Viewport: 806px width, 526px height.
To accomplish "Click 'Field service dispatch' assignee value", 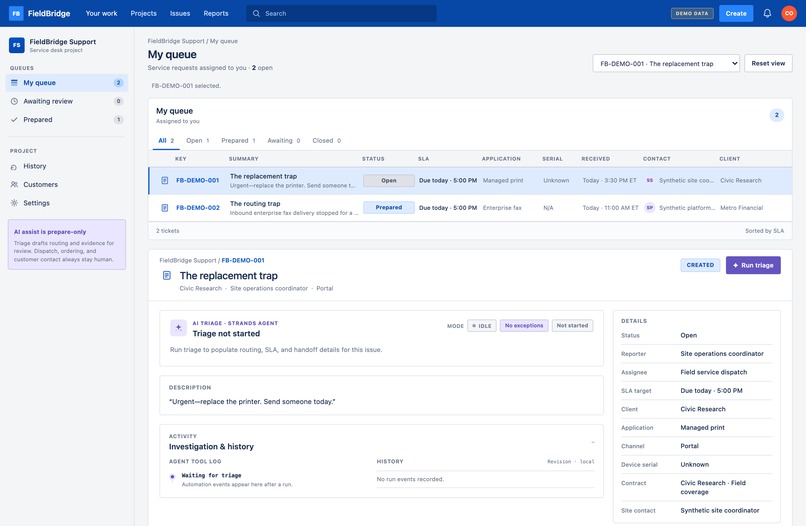I will click(x=713, y=372).
